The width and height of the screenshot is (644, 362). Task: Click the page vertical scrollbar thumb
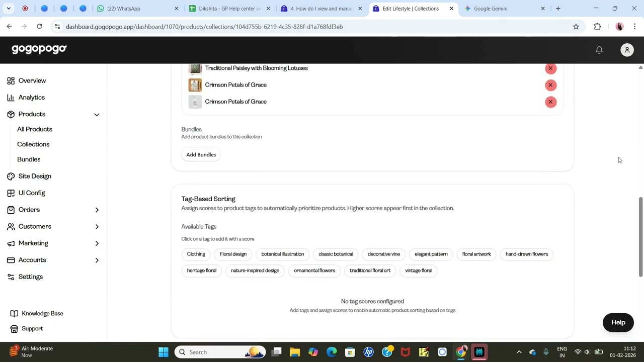pos(640,236)
